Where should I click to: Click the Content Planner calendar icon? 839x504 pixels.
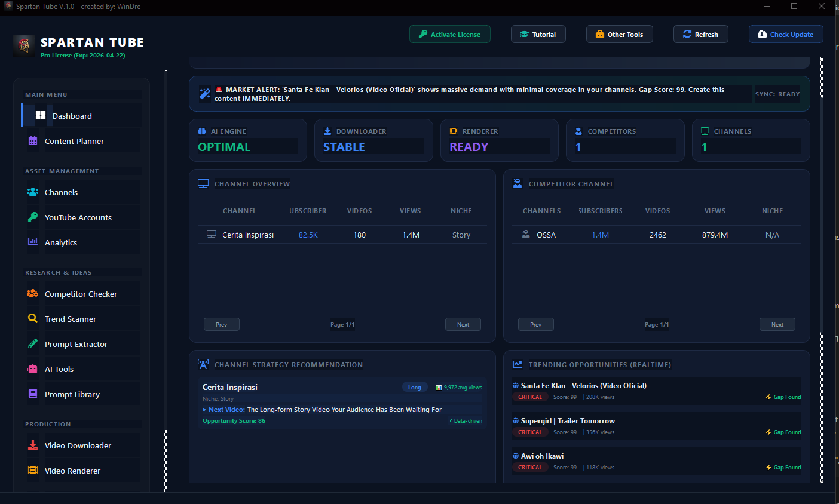click(33, 141)
